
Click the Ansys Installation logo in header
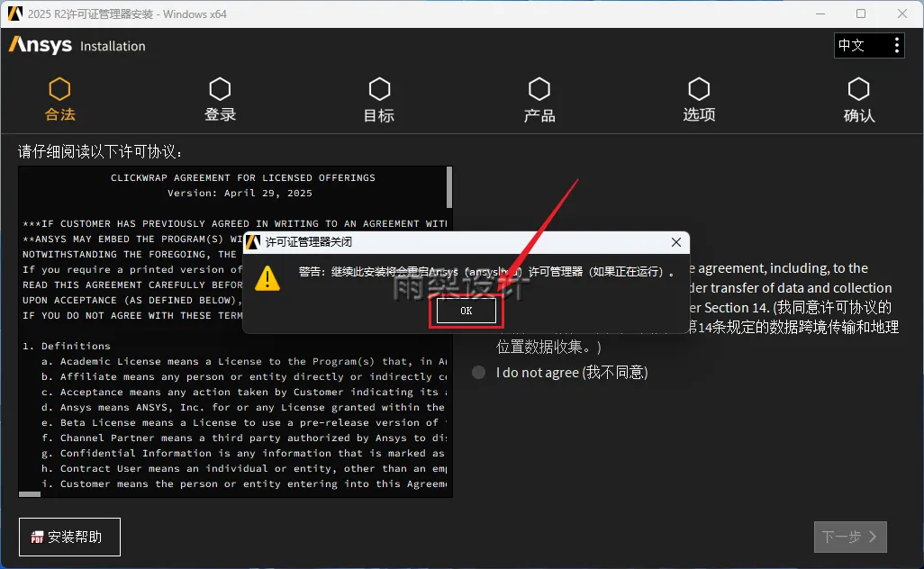coord(77,45)
